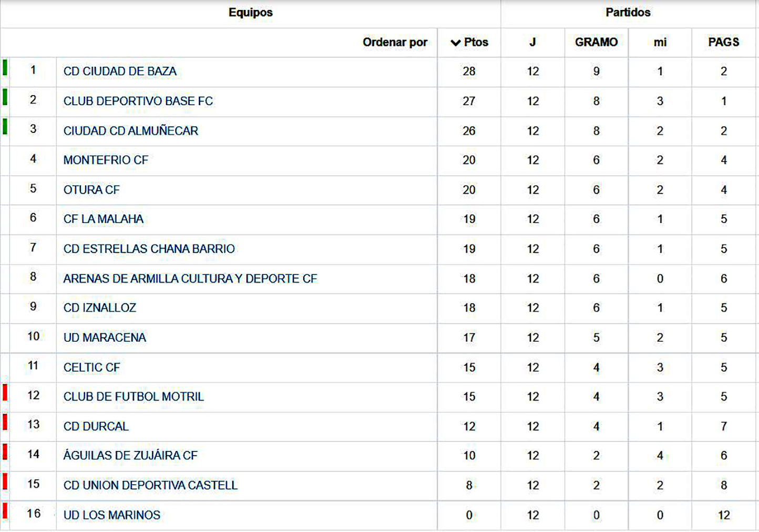Screen dimensions: 759x532
Task: Open CELTIC CF team page
Action: [91, 367]
